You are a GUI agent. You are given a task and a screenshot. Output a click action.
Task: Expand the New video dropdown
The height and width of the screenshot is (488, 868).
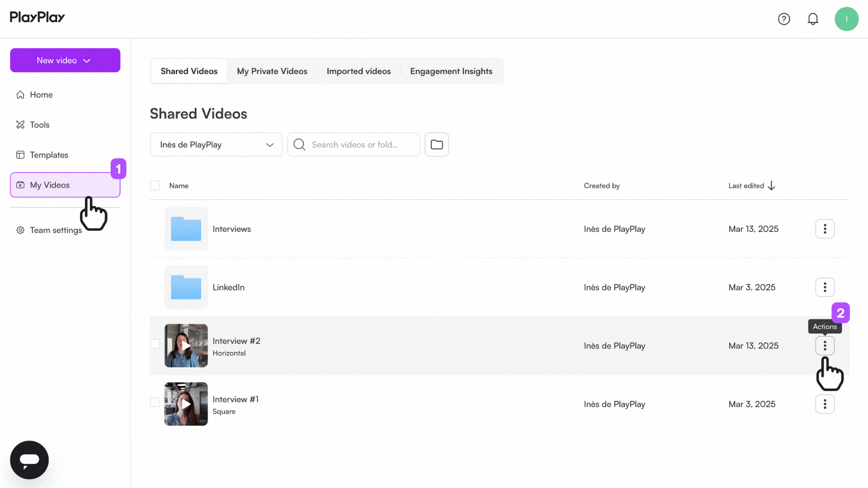[65, 60]
